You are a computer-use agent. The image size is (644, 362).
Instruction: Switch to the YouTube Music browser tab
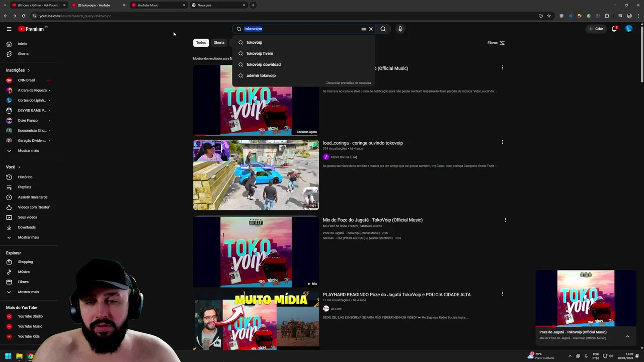pyautogui.click(x=158, y=5)
